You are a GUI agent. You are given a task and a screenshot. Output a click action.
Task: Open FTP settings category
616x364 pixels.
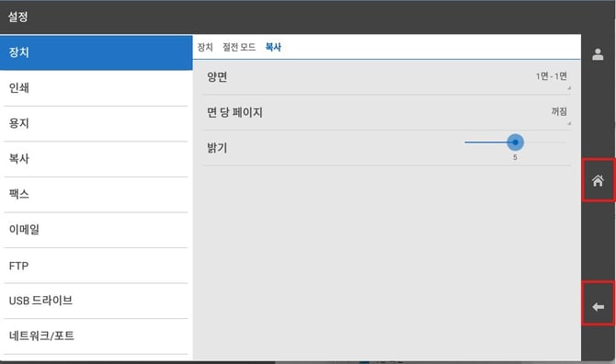[x=97, y=266]
